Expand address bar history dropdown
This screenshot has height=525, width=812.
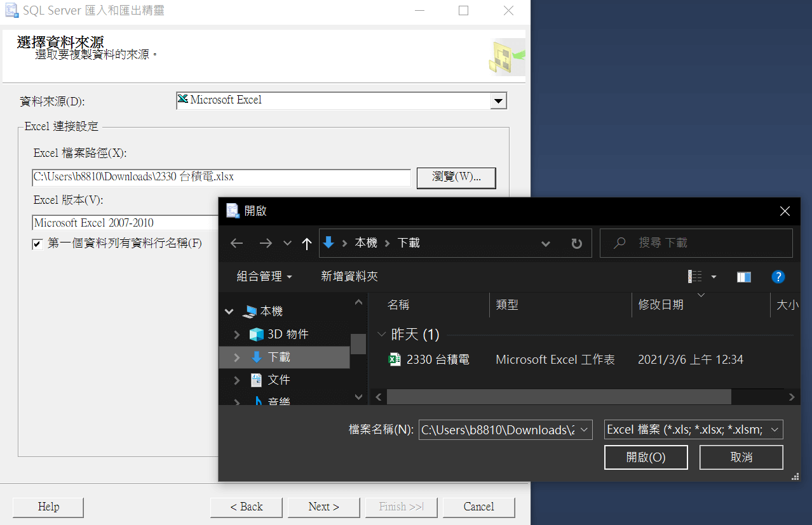[546, 243]
